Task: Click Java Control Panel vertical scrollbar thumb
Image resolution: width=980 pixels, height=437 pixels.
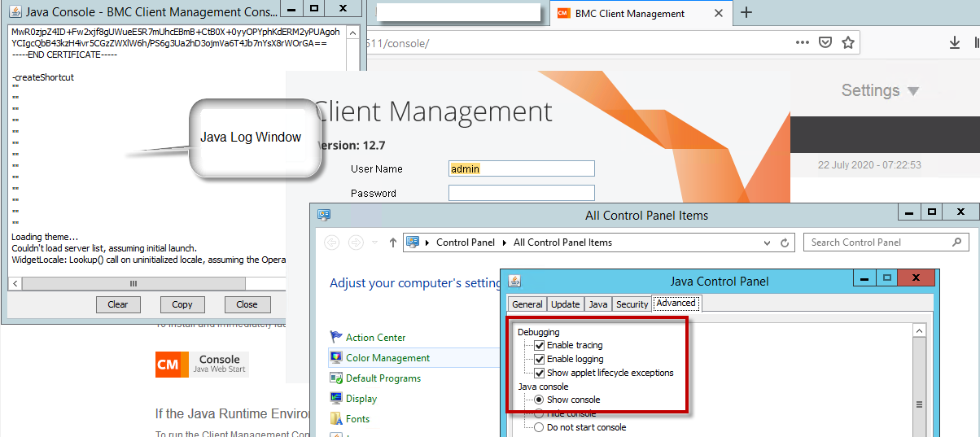Action: 920,404
